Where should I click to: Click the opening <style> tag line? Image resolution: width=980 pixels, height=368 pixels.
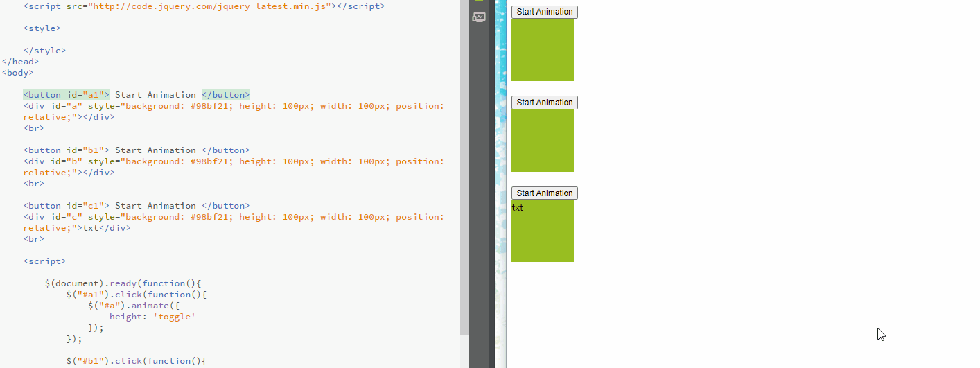[x=42, y=28]
